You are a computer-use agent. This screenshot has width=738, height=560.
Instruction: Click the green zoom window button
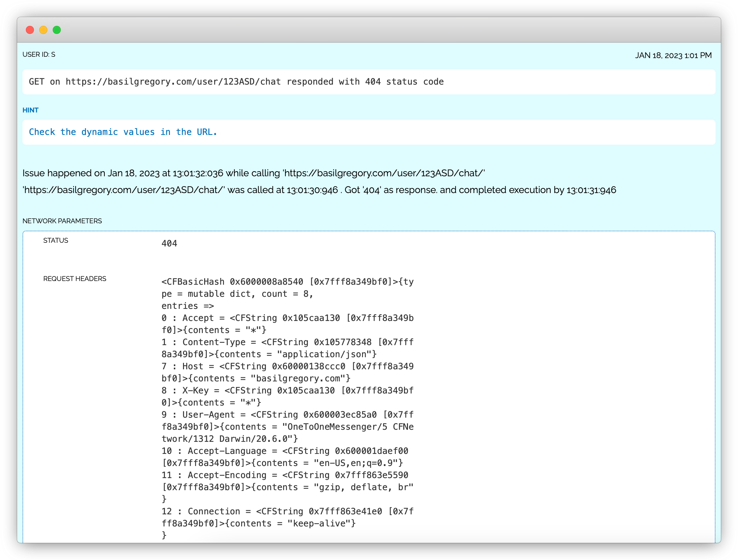tap(57, 30)
